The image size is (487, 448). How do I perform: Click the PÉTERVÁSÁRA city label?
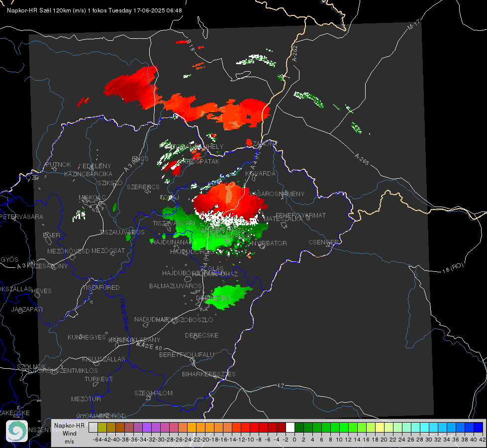click(22, 217)
